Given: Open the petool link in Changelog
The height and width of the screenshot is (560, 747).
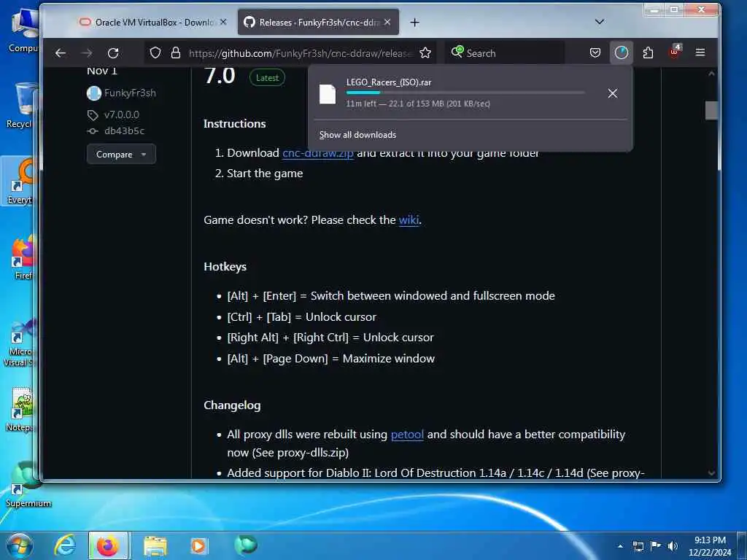Looking at the screenshot, I should pos(407,435).
